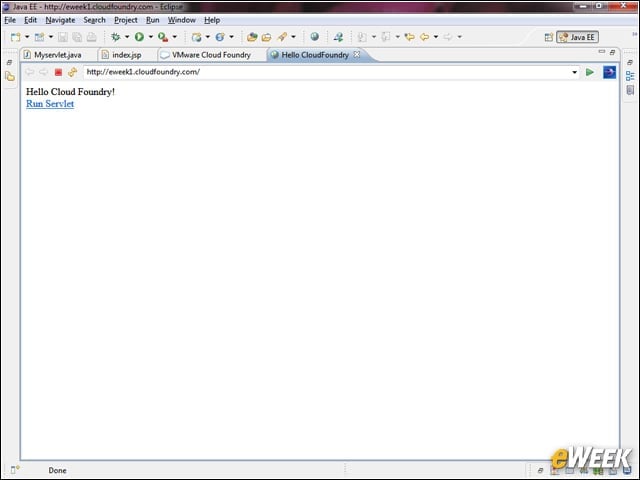The image size is (640, 480).
Task: Open the Project menu
Action: point(125,20)
